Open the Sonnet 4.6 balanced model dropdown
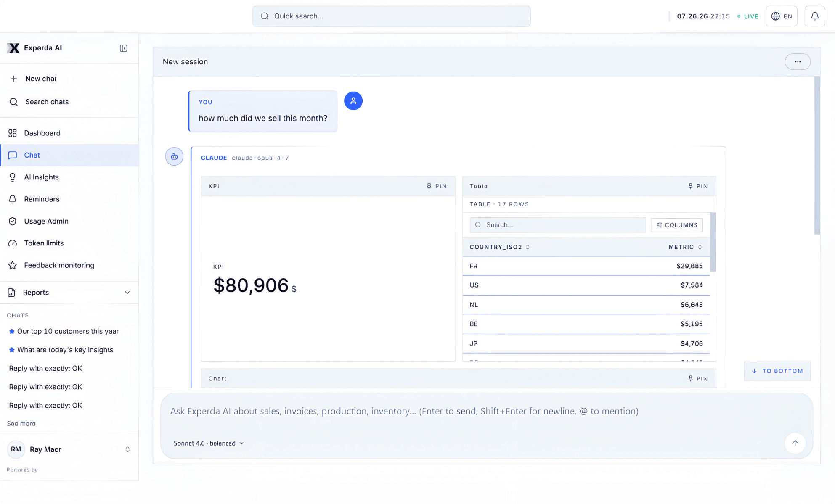Image resolution: width=835 pixels, height=504 pixels. (209, 443)
